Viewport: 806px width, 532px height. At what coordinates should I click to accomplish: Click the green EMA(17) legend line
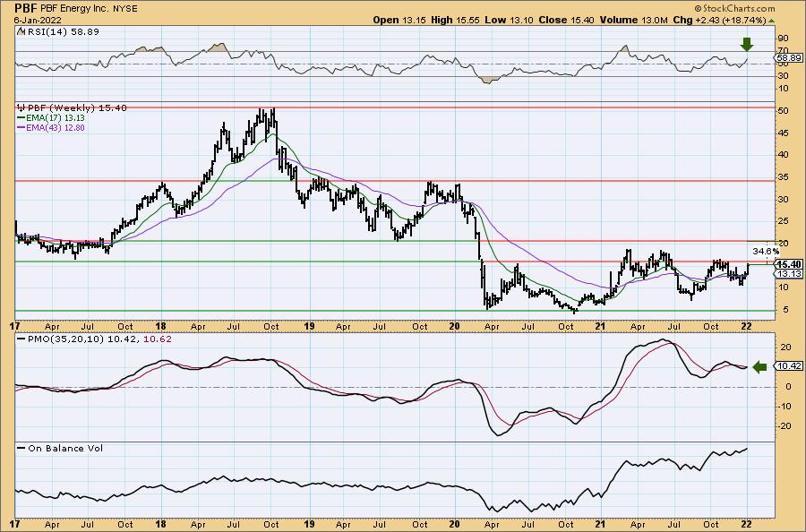(x=21, y=117)
